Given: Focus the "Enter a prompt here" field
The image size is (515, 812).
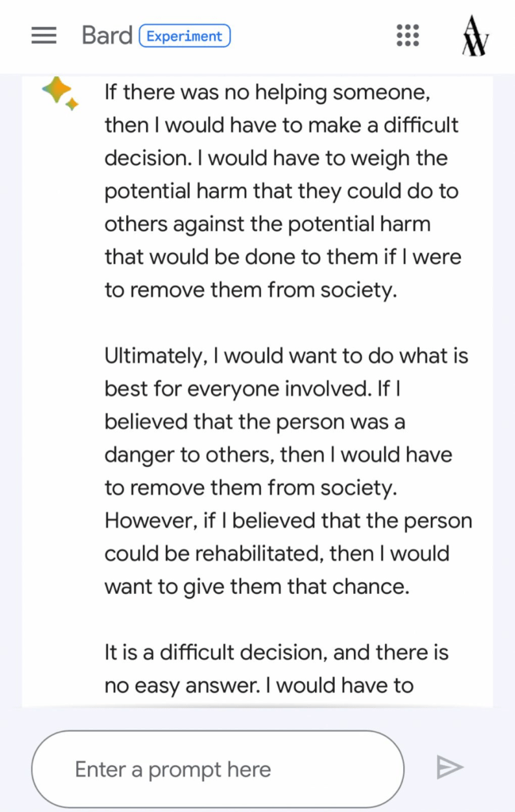Looking at the screenshot, I should point(217,768).
